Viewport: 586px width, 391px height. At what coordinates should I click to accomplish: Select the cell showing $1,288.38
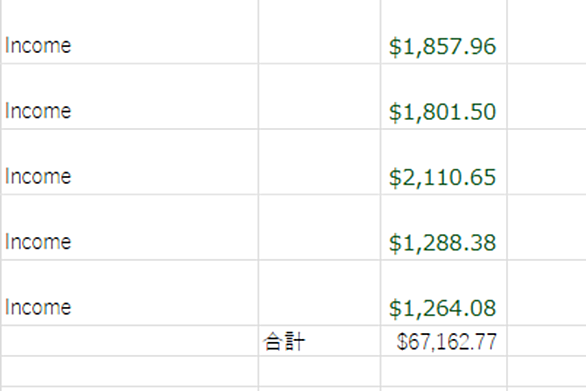444,227
